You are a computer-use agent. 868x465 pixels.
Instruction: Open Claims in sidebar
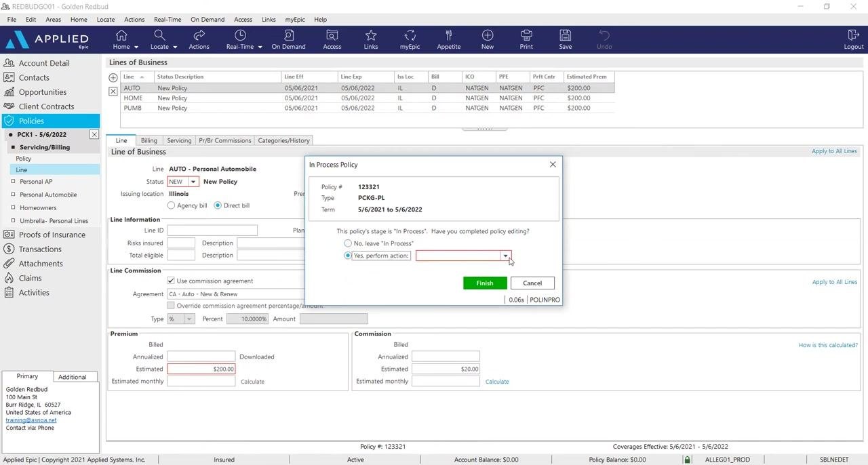(30, 278)
